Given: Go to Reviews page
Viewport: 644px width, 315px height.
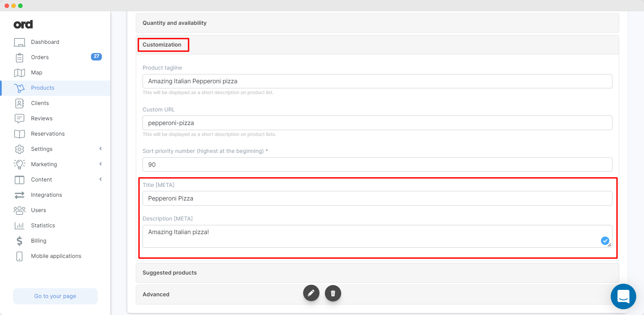Looking at the screenshot, I should point(56,119).
